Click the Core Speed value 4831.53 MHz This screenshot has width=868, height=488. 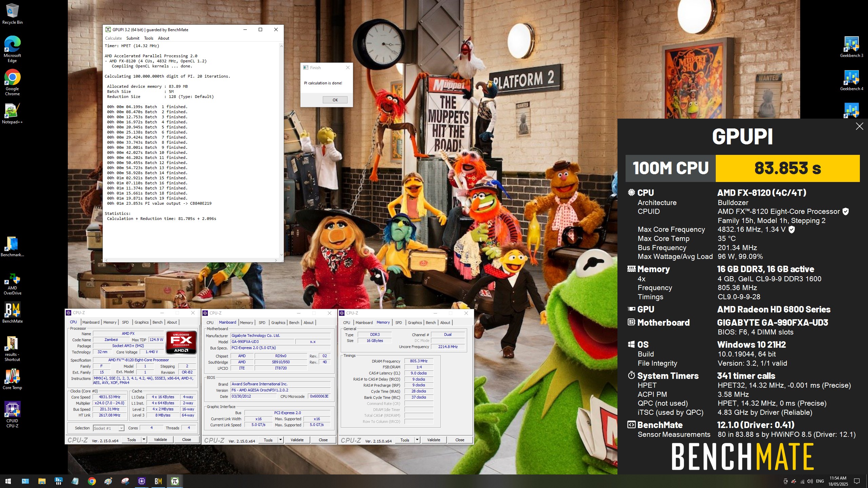click(x=110, y=397)
